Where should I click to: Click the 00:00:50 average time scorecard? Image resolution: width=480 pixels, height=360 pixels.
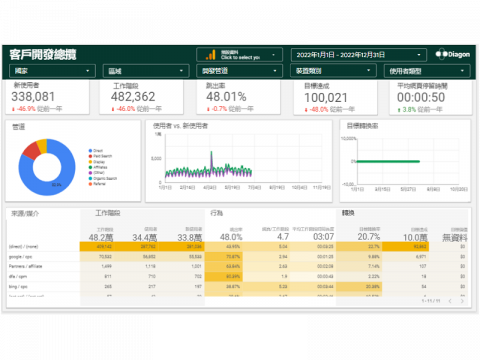(x=431, y=98)
